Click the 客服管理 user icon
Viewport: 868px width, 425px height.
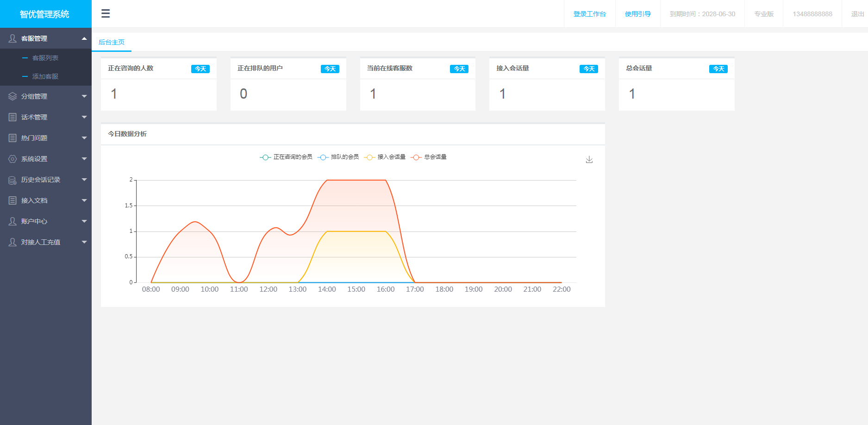(x=12, y=38)
